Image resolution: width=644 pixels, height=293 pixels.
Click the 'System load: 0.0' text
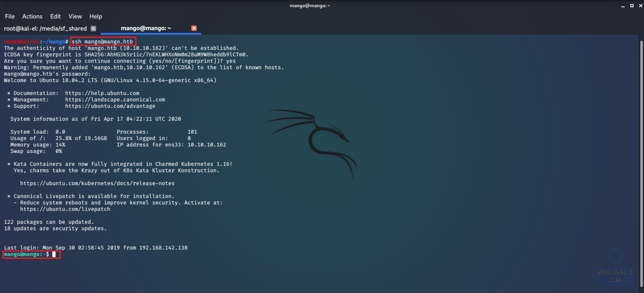coord(38,132)
